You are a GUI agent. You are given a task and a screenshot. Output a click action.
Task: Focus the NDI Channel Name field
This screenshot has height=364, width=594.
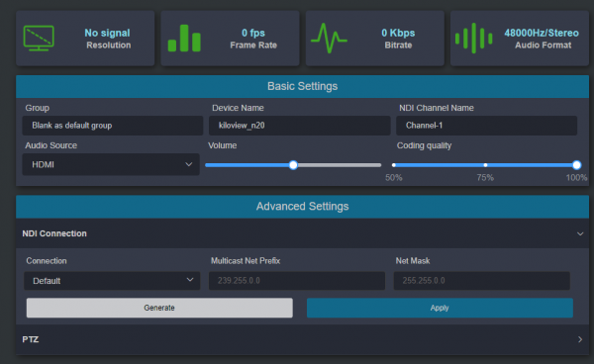pyautogui.click(x=486, y=126)
